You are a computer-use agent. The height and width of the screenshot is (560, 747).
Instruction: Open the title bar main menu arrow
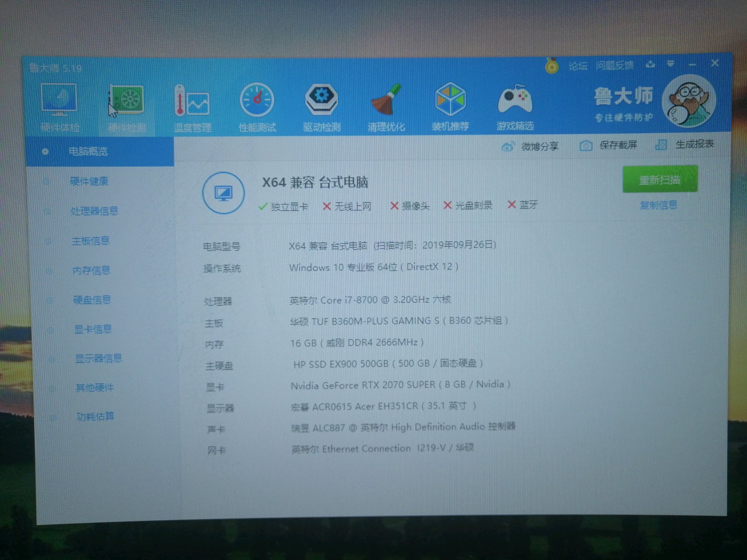(x=670, y=64)
